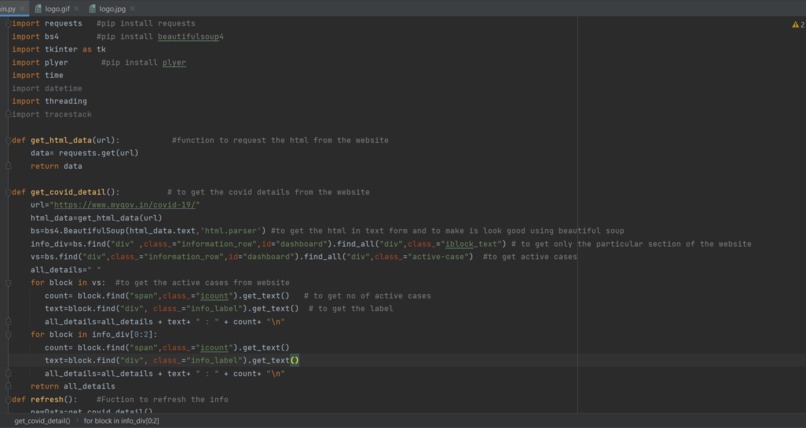This screenshot has width=806, height=428.
Task: Close the logo.gif editor tab
Action: click(77, 9)
